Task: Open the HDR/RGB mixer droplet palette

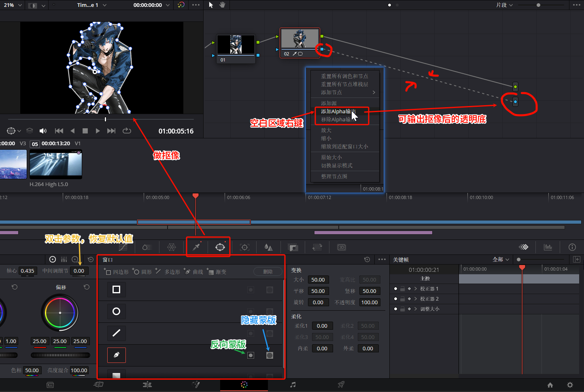Action: coord(147,247)
